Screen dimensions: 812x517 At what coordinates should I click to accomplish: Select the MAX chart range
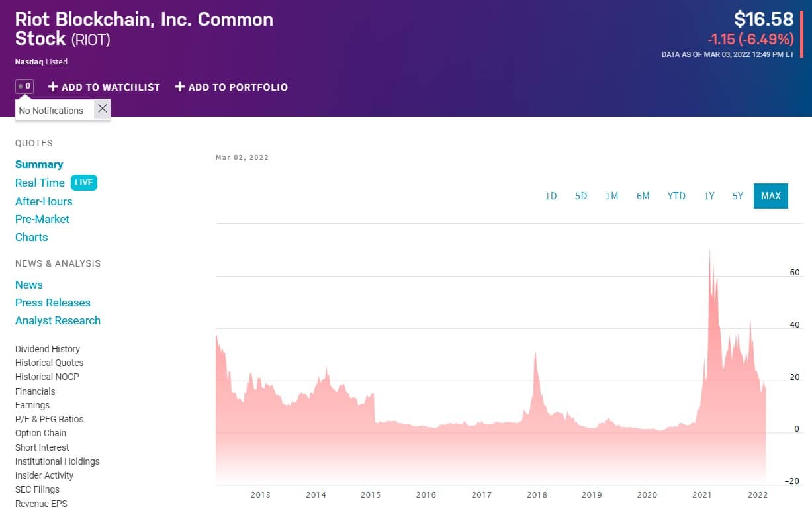(771, 196)
